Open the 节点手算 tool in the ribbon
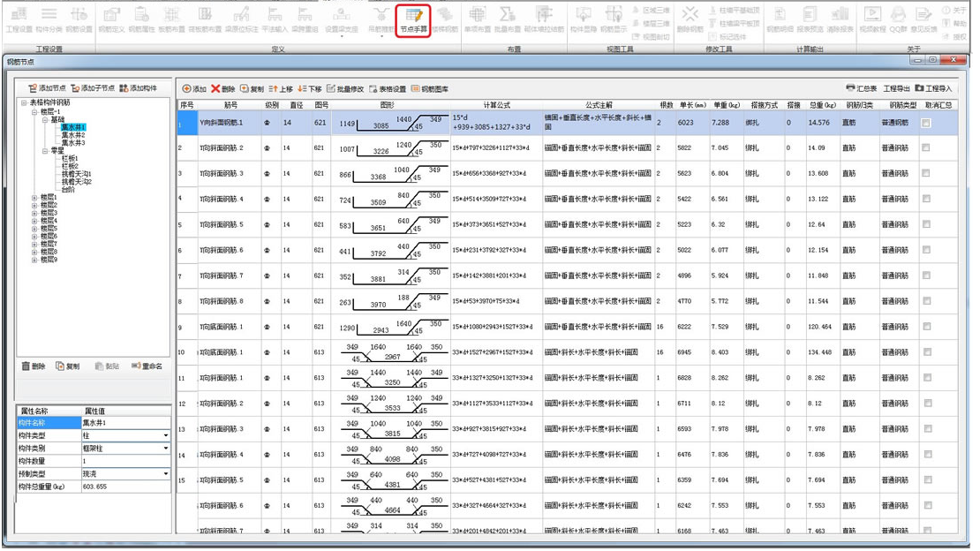The width and height of the screenshot is (980, 551). (412, 19)
